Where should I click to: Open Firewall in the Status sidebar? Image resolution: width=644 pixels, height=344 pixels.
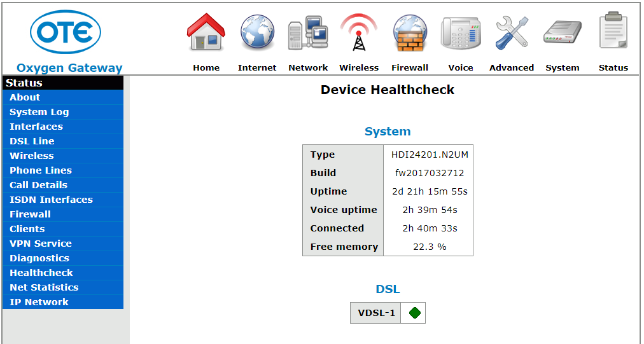(63, 214)
